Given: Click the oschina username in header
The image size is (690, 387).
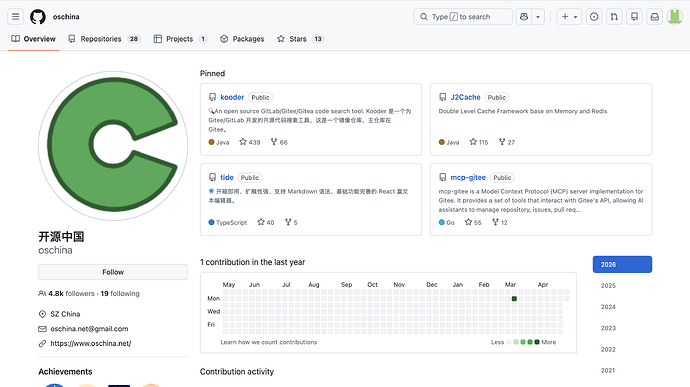Looking at the screenshot, I should point(66,17).
